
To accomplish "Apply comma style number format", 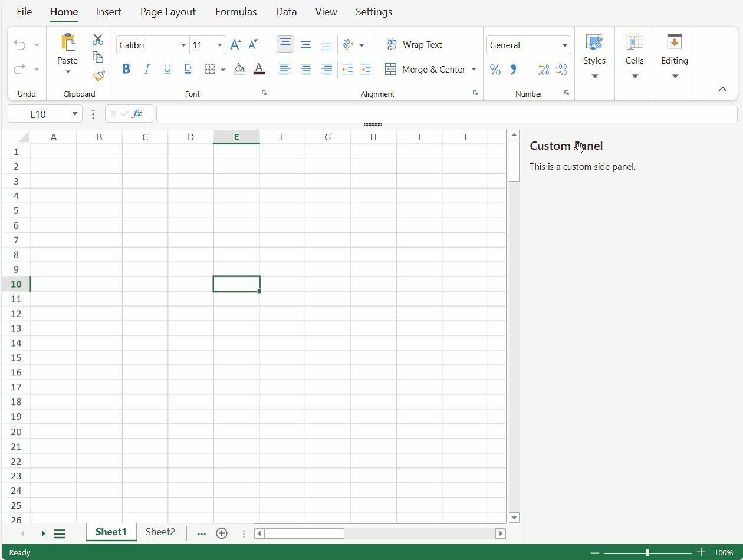I will pos(513,70).
